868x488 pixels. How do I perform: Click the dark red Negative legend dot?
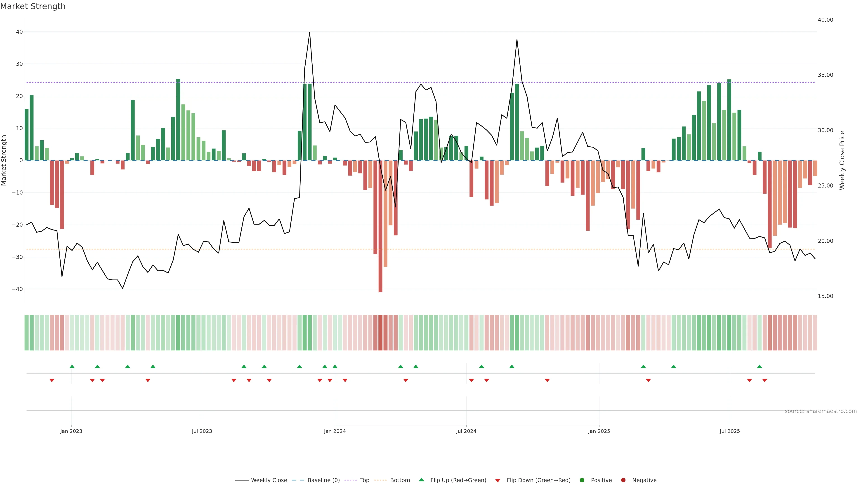click(x=623, y=480)
